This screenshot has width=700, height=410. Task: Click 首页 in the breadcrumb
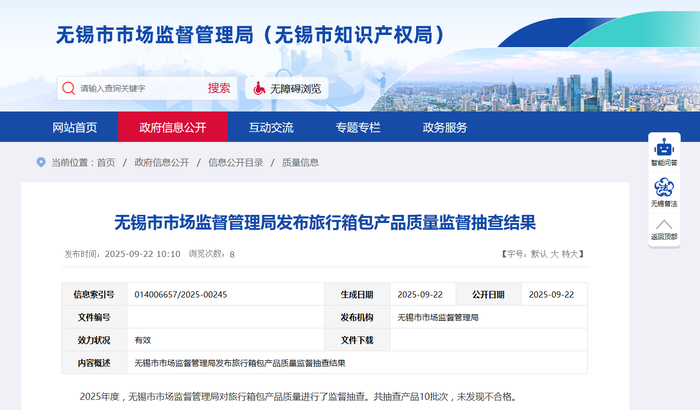pyautogui.click(x=106, y=163)
